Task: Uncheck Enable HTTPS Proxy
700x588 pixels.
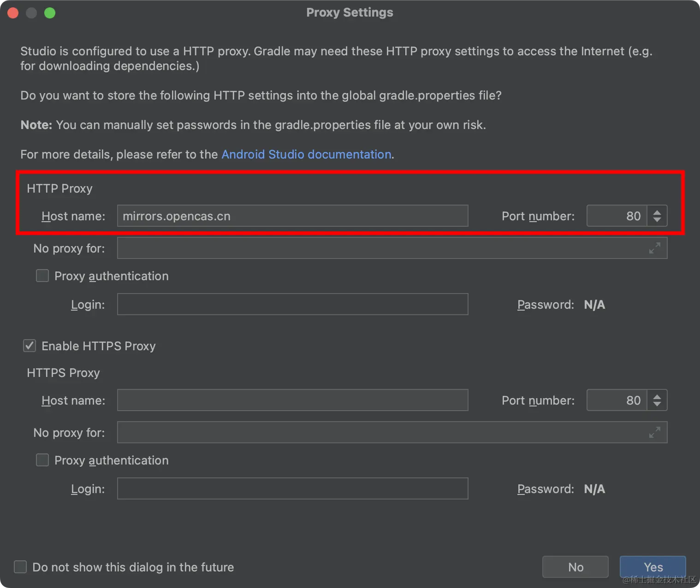Action: [30, 346]
